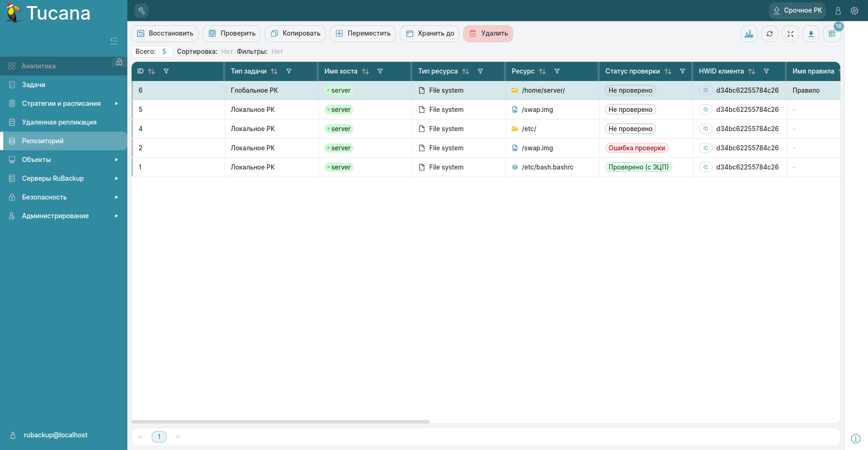
Task: Click the refresh table icon
Action: coord(770,34)
